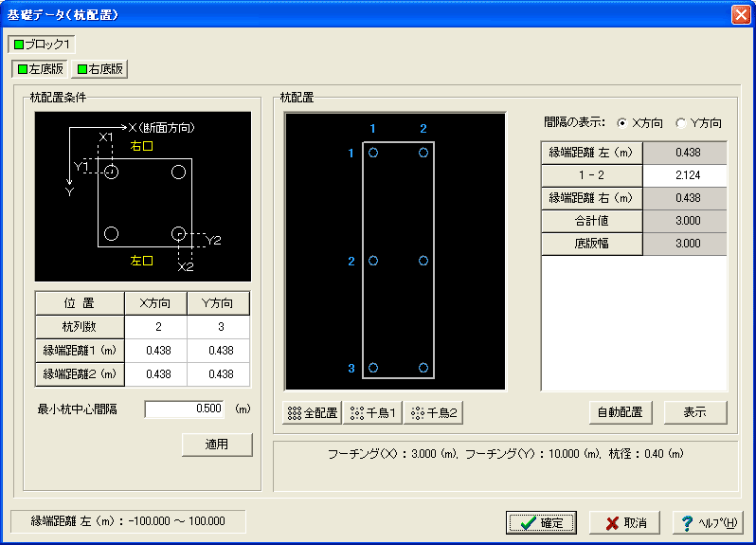Click the 縁端距離 左 (m) row header
Image resolution: width=756 pixels, height=545 pixels.
(592, 153)
